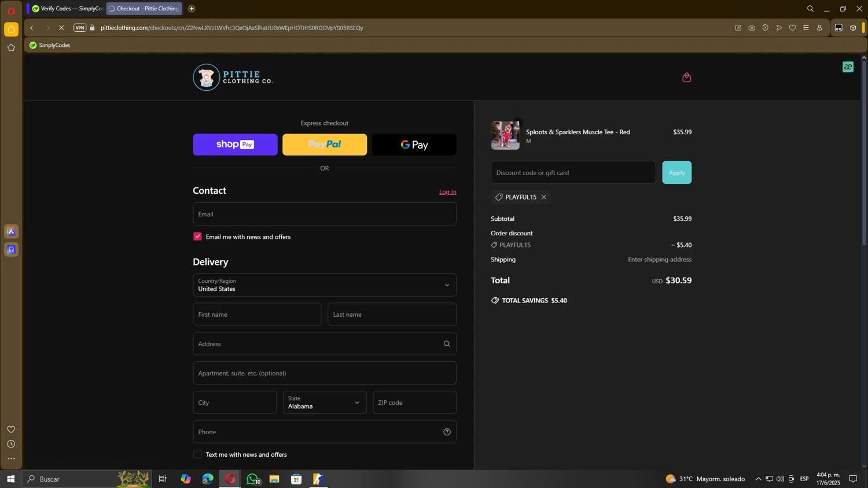Toggle the VPN badge
Image resolution: width=868 pixels, height=488 pixels.
coord(80,28)
